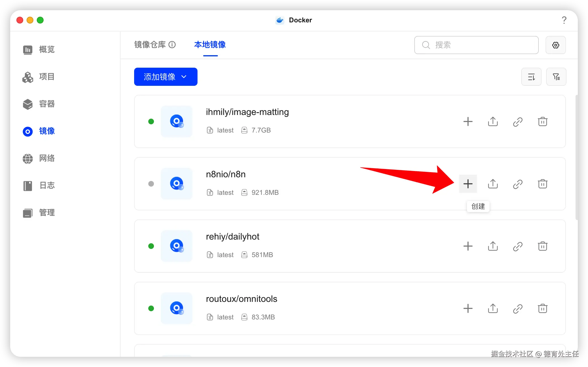Image resolution: width=588 pixels, height=367 pixels.
Task: Click the rehiy/dailyhot image thumbnail
Action: 177,246
